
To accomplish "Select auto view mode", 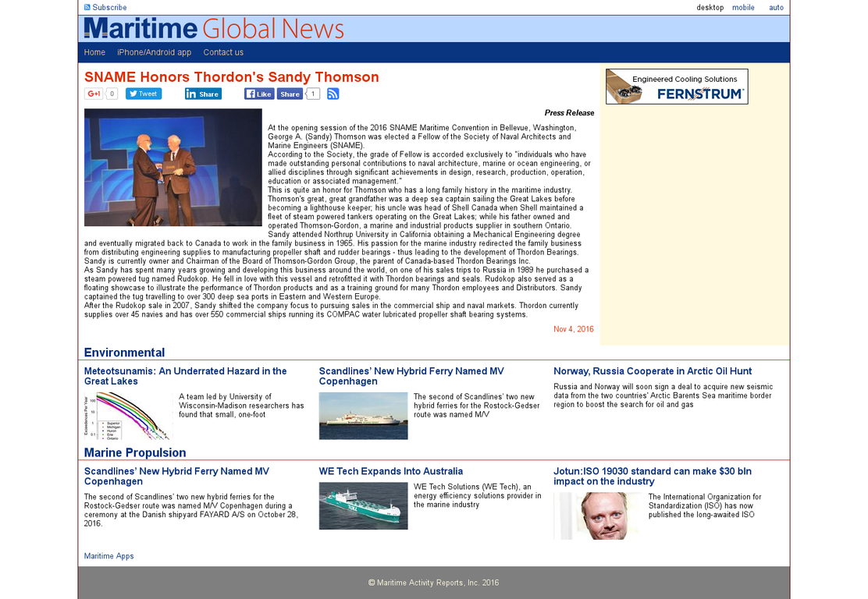I will pos(776,7).
